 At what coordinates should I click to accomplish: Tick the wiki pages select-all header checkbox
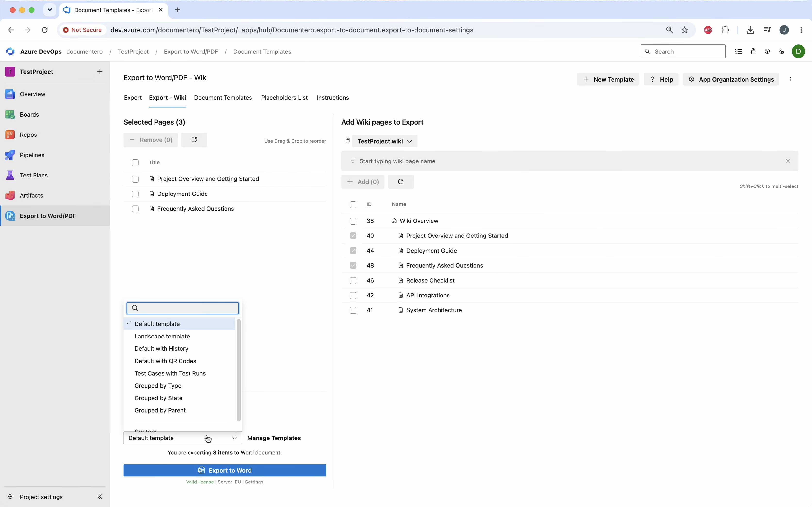click(353, 204)
